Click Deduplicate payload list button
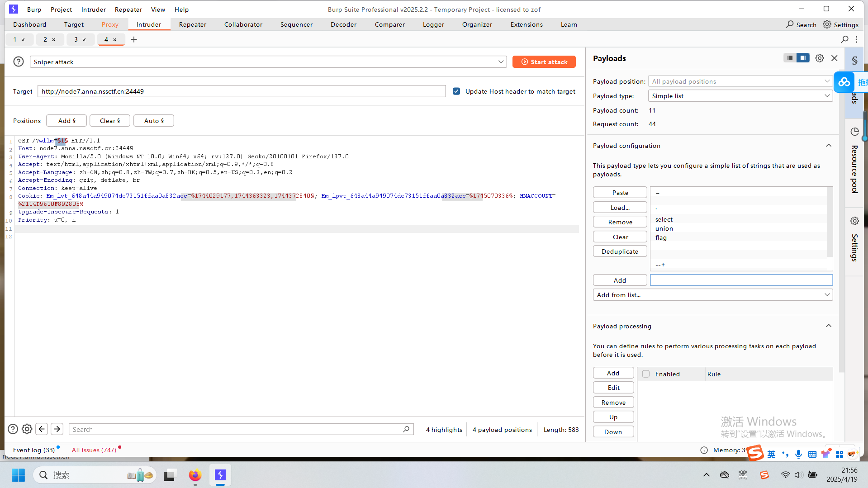This screenshot has width=868, height=488. pyautogui.click(x=620, y=251)
